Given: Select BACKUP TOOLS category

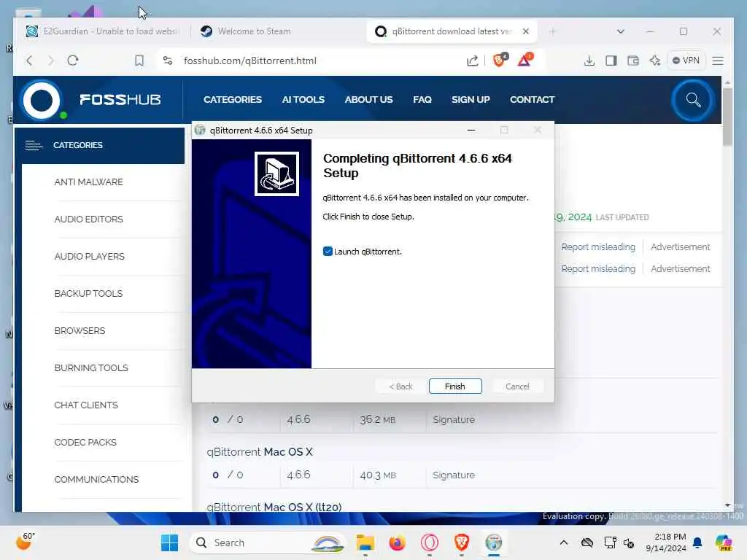Looking at the screenshot, I should pos(88,293).
